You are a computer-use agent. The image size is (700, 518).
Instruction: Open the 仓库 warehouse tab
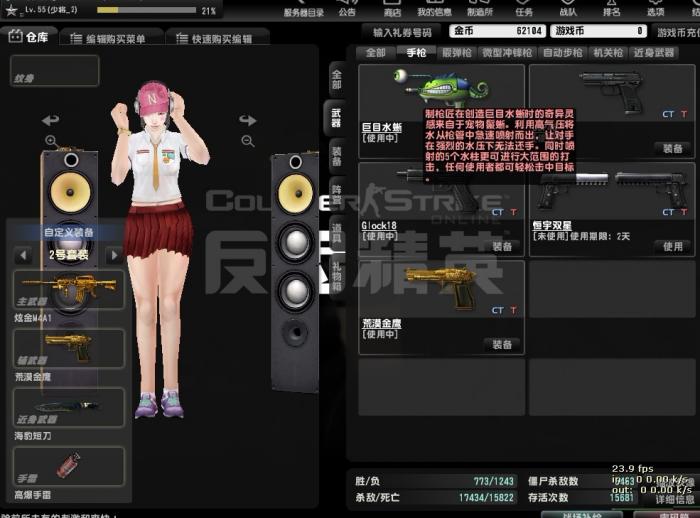coord(29,37)
